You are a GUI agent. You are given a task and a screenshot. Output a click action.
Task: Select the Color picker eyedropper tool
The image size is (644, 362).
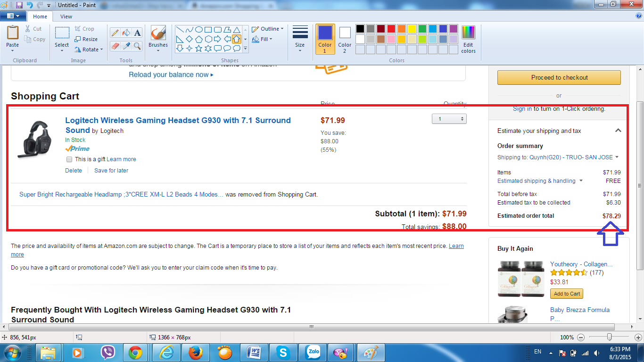126,46
